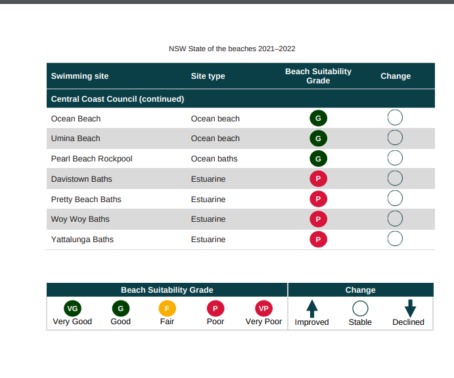Click the 'Ocean baths' site type cell

pos(214,159)
